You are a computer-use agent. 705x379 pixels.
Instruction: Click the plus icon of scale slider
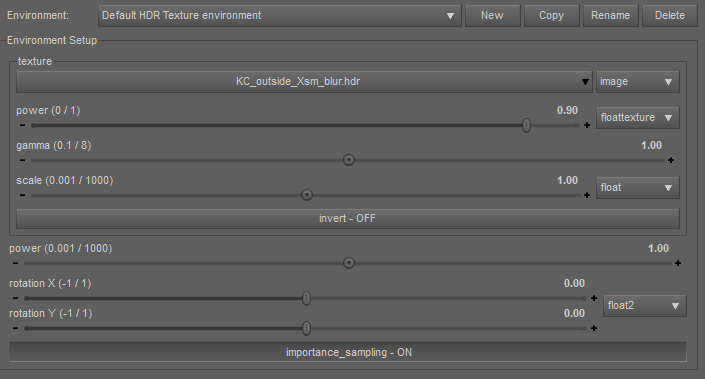click(x=587, y=195)
